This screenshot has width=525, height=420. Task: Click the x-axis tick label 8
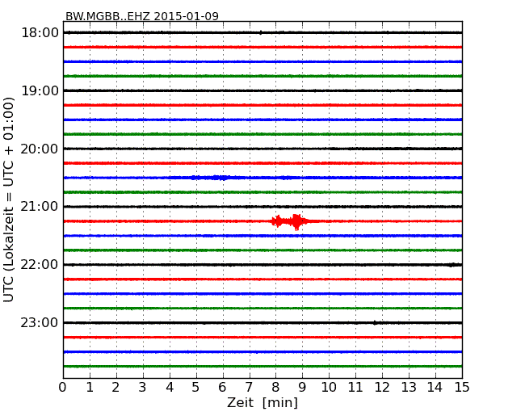(x=275, y=388)
